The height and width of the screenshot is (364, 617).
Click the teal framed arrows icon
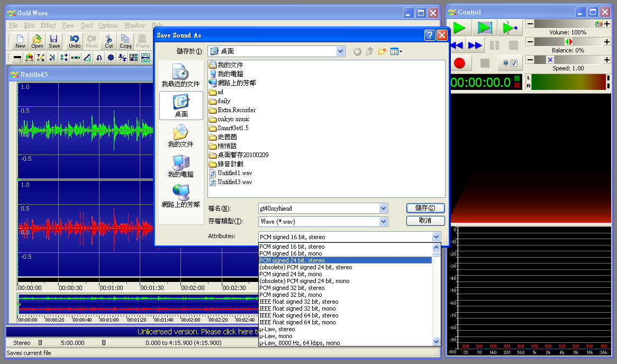146,58
